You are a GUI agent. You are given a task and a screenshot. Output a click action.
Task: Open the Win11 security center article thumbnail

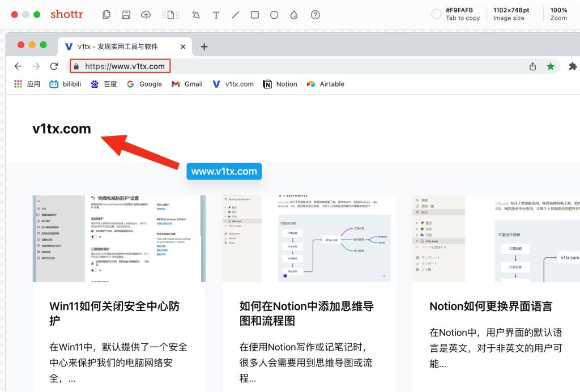pos(119,238)
